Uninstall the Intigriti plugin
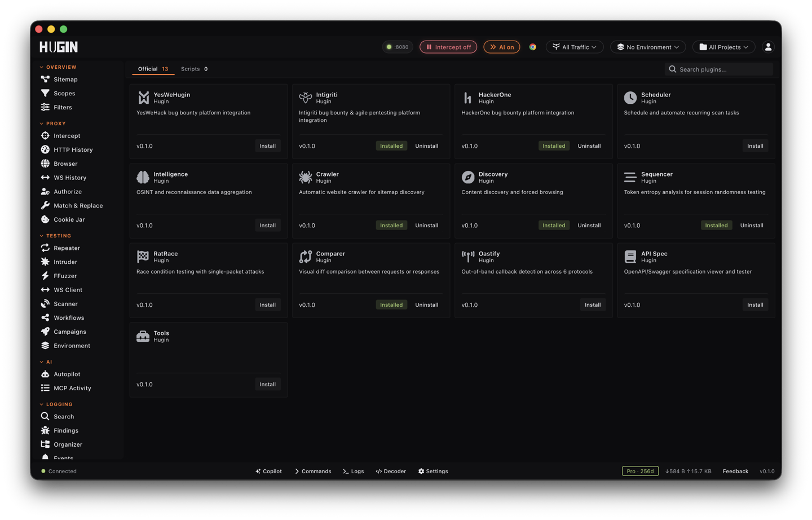Viewport: 812px width, 520px height. [427, 146]
